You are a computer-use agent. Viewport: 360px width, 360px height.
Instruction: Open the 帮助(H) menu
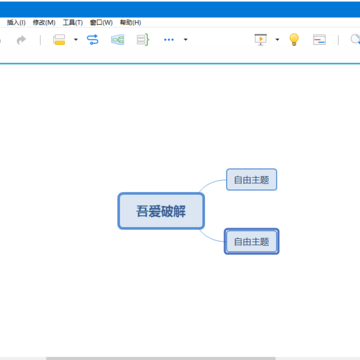click(130, 23)
